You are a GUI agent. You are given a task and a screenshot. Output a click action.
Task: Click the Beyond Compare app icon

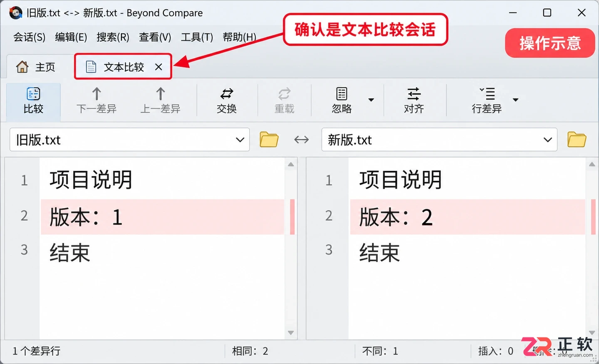[x=16, y=13]
